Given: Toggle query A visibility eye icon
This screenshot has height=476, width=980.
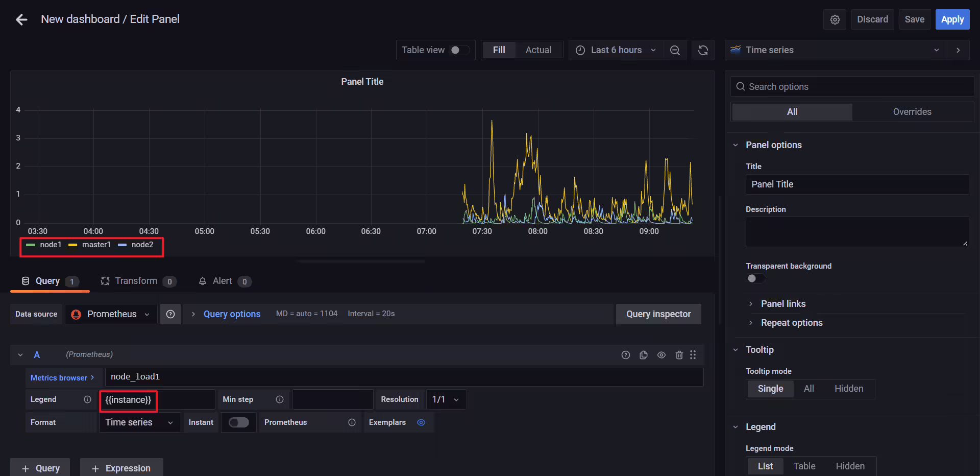Looking at the screenshot, I should point(661,355).
